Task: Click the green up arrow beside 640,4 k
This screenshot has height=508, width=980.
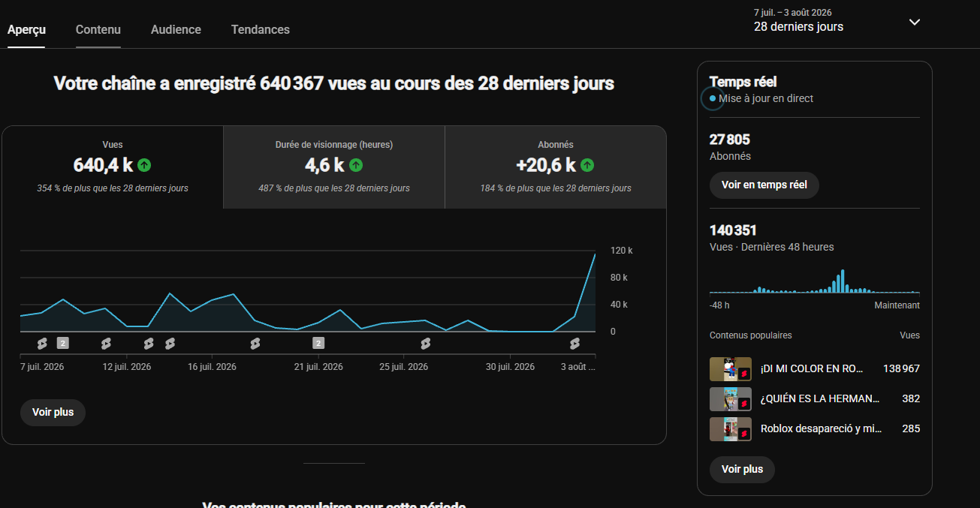Action: tap(144, 165)
